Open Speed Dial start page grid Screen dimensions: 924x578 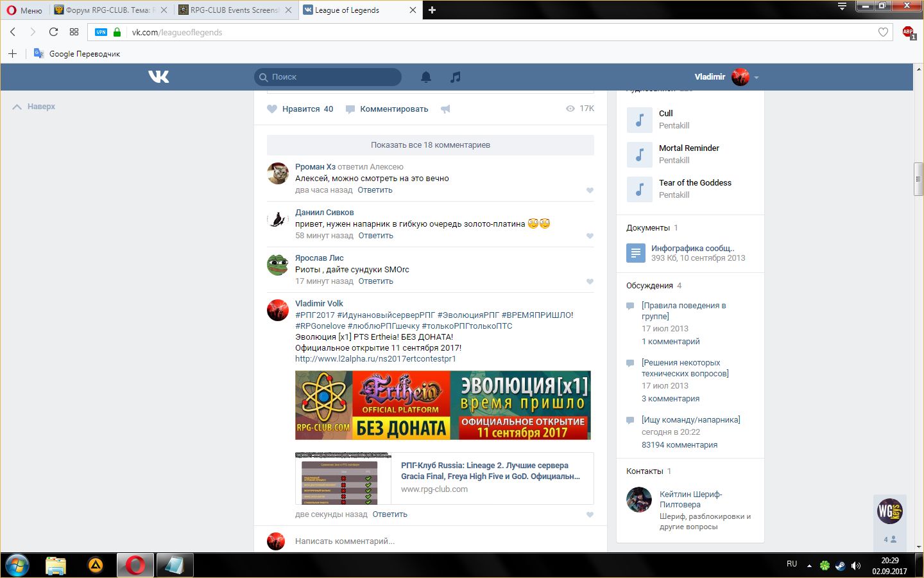click(x=74, y=32)
